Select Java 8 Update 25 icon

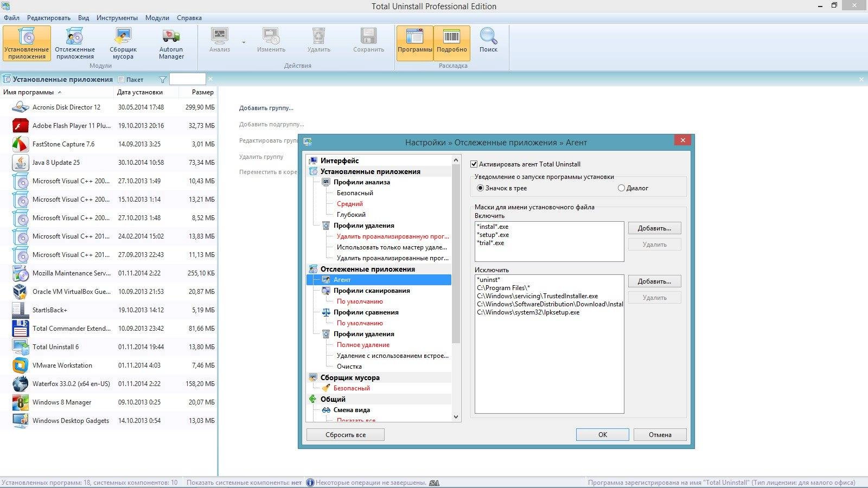click(21, 163)
